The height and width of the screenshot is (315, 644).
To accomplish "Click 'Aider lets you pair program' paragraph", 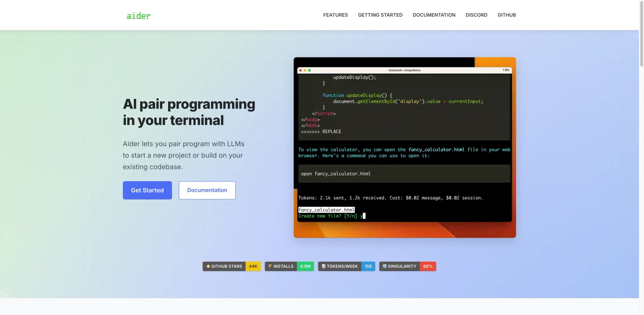I will (x=184, y=155).
